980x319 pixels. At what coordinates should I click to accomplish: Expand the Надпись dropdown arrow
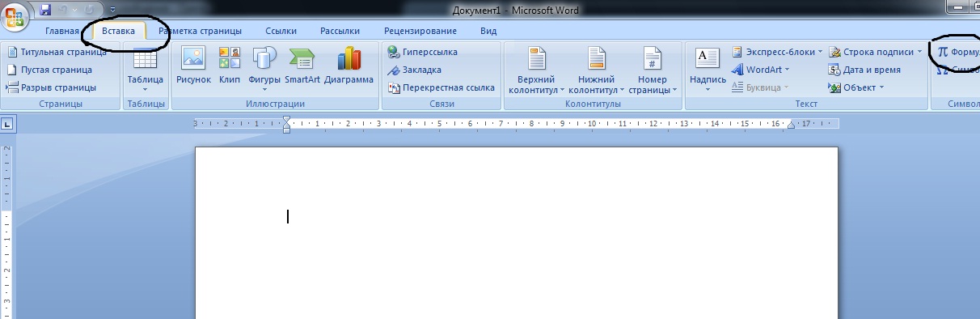[x=708, y=89]
